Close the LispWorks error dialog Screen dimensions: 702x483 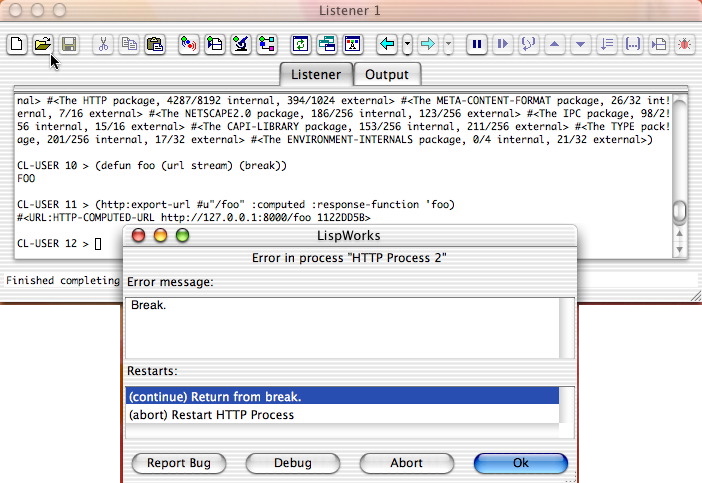(138, 235)
